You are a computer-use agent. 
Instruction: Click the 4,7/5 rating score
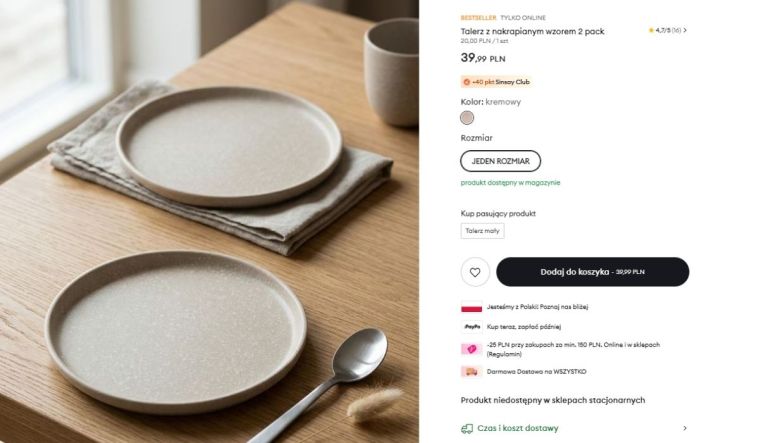(663, 31)
